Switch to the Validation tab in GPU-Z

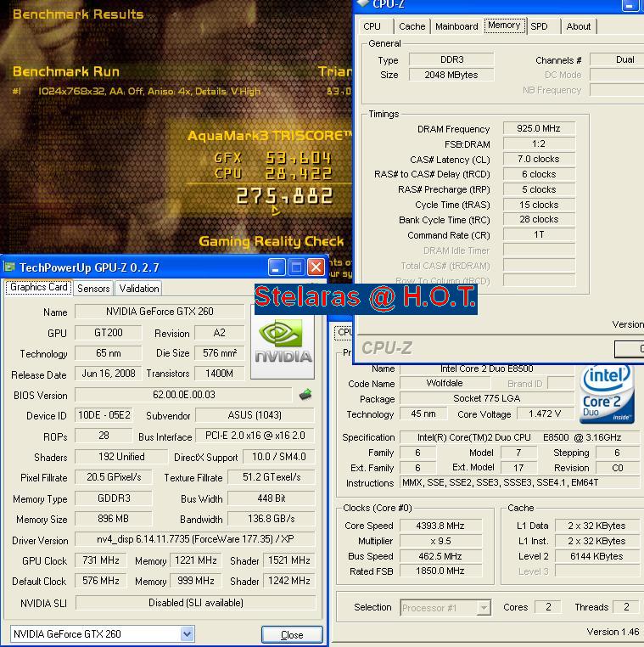pos(139,289)
